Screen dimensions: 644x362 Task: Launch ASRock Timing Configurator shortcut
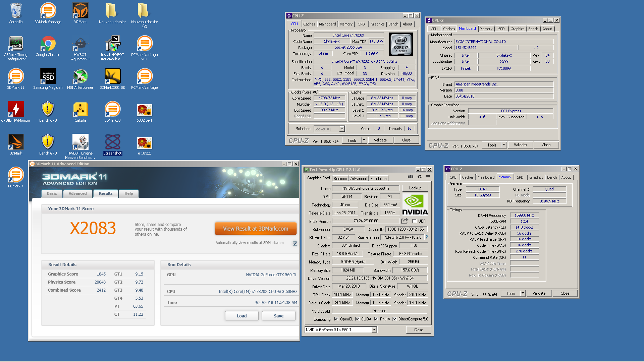pos(16,48)
